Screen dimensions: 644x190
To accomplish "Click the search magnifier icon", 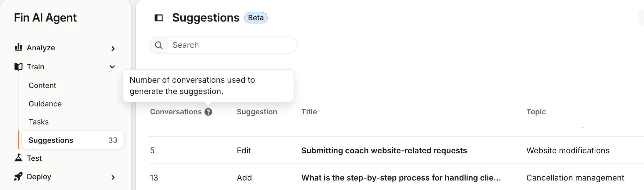I will click(x=159, y=45).
